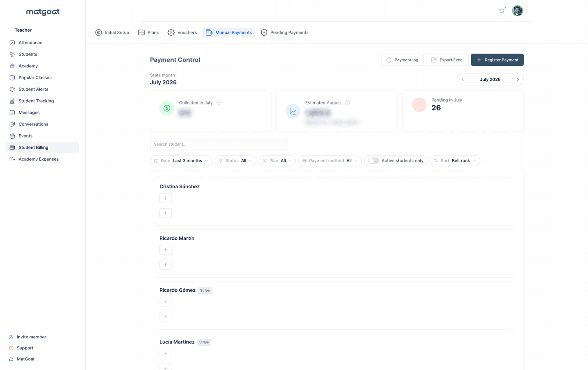588x370 pixels.
Task: Select student name Ricardo Gómez
Action: coord(178,290)
